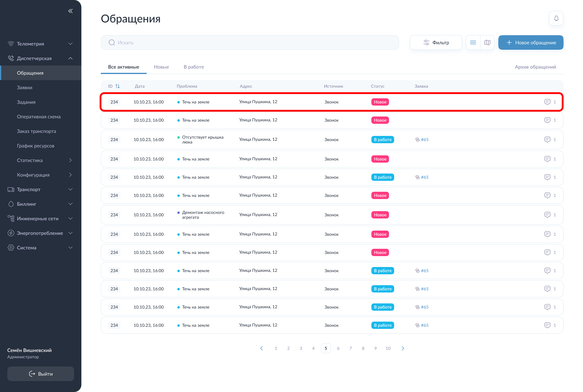Collapse the sidebar with double chevron icon
This screenshot has width=583, height=392.
(70, 11)
